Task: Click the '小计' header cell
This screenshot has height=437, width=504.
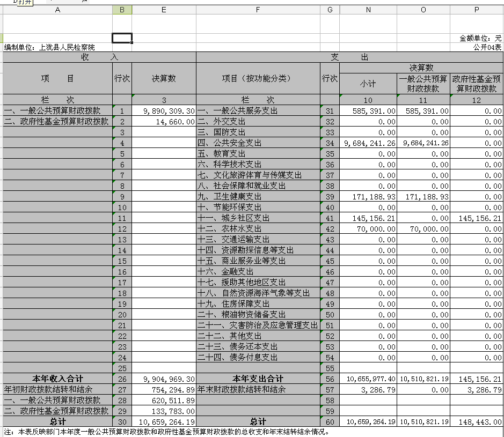Action: click(x=368, y=84)
